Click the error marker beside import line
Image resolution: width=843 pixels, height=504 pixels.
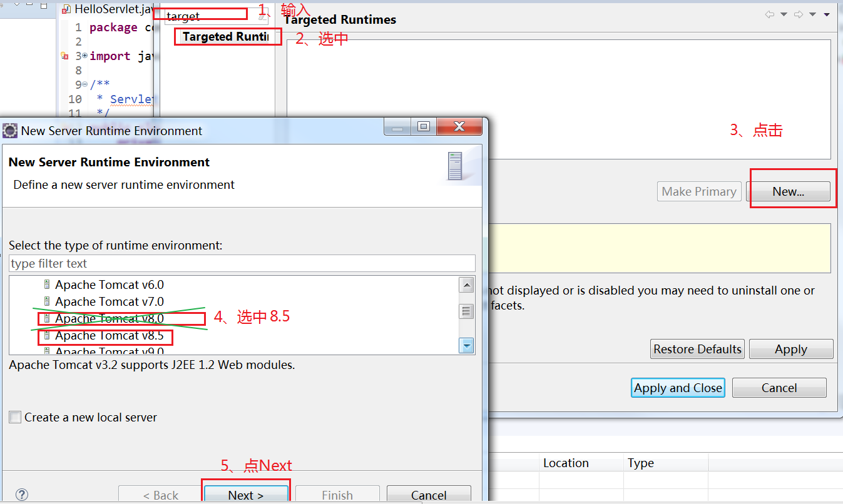[64, 56]
